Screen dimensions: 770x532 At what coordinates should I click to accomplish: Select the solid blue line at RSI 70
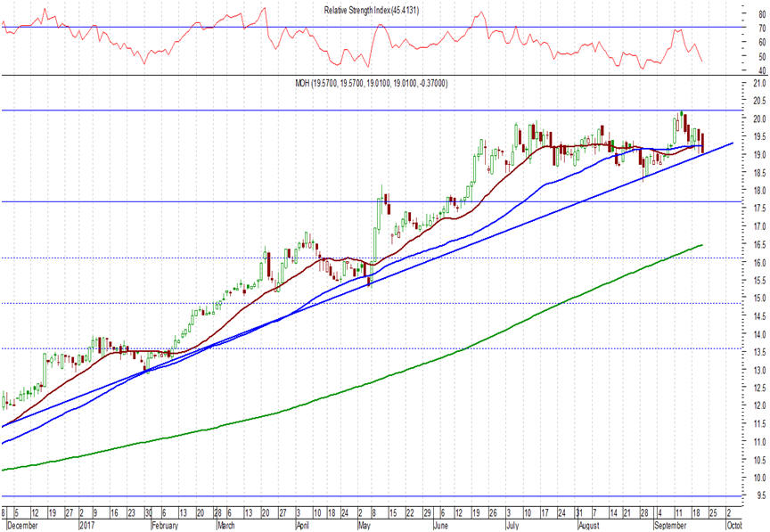(x=373, y=27)
